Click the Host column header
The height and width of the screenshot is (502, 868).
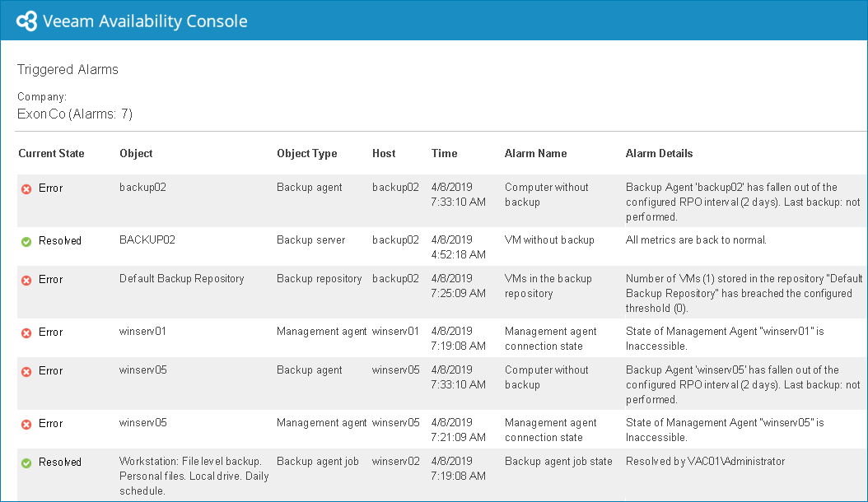[384, 153]
